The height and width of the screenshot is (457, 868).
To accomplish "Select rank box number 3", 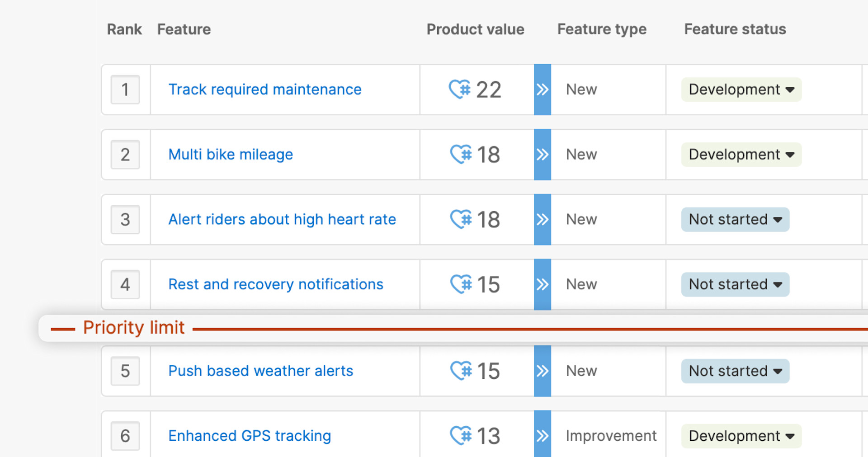I will pos(125,220).
